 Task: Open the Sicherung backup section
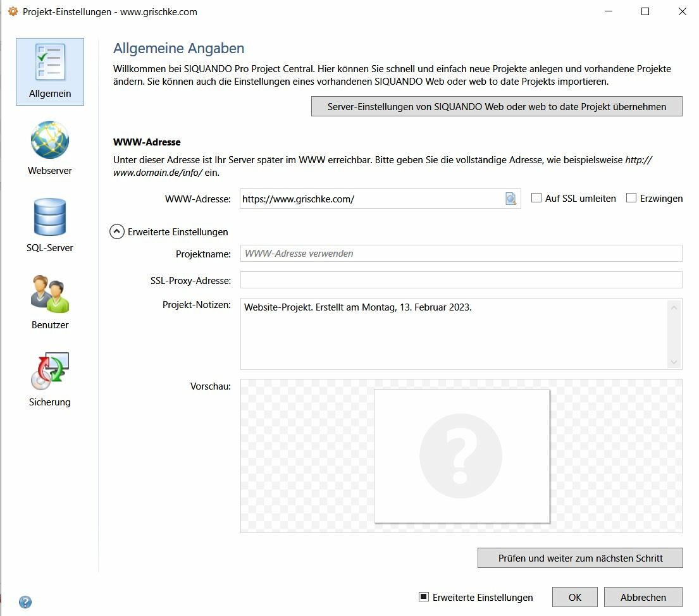point(50,379)
